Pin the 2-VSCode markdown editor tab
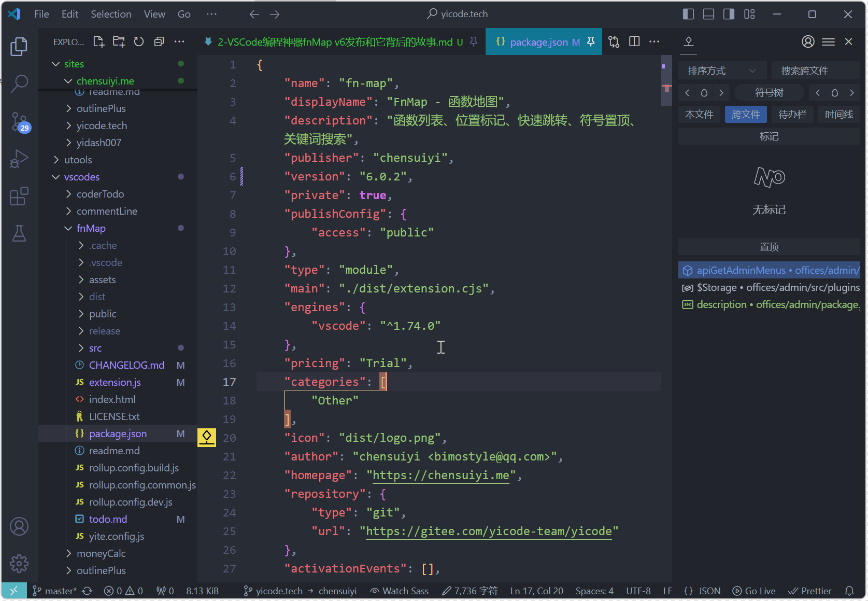Image resolution: width=868 pixels, height=601 pixels. click(x=474, y=41)
